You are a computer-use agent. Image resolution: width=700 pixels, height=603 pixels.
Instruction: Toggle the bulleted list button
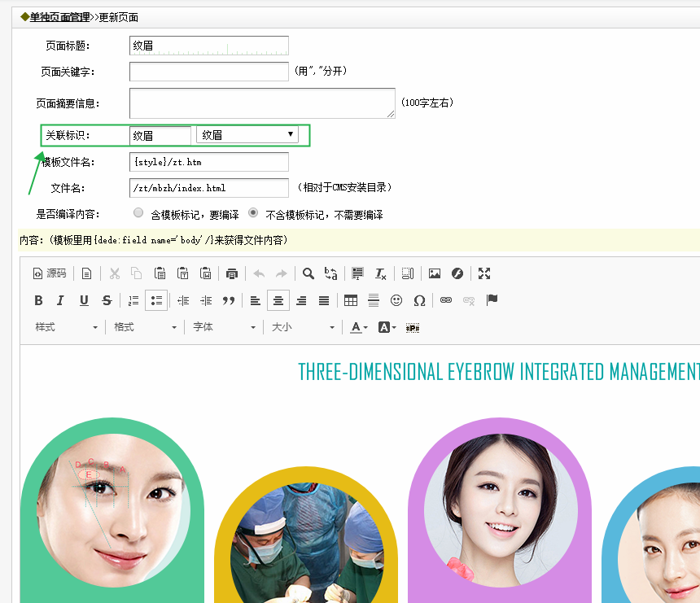point(156,300)
